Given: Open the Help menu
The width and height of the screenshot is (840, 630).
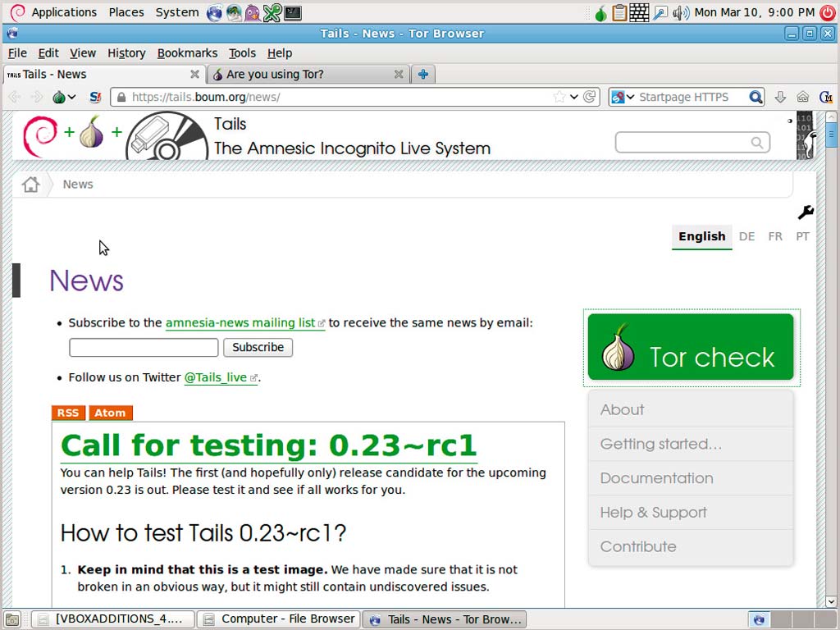Looking at the screenshot, I should (280, 53).
